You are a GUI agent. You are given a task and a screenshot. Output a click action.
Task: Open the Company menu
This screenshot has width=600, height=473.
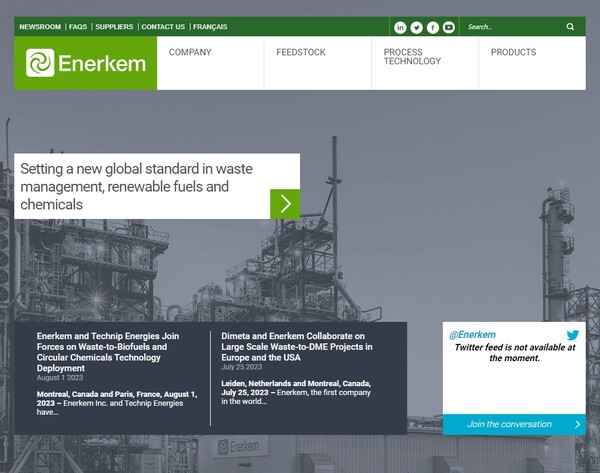[190, 53]
